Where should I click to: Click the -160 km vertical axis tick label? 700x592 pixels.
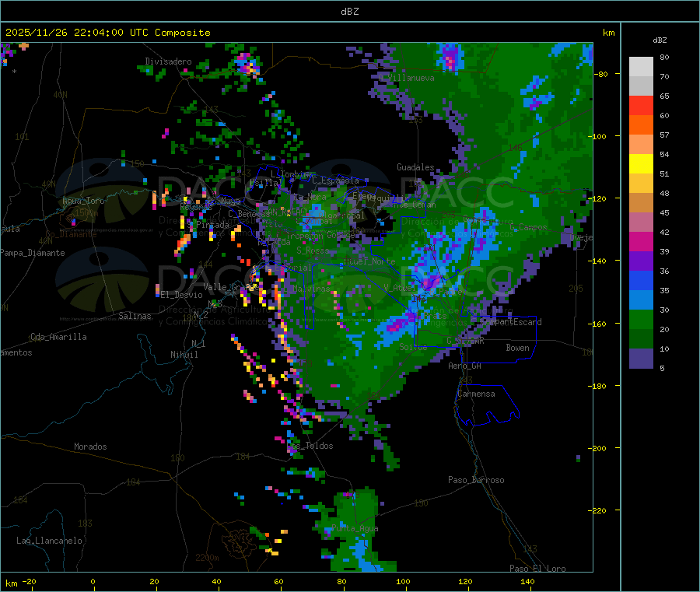599,324
